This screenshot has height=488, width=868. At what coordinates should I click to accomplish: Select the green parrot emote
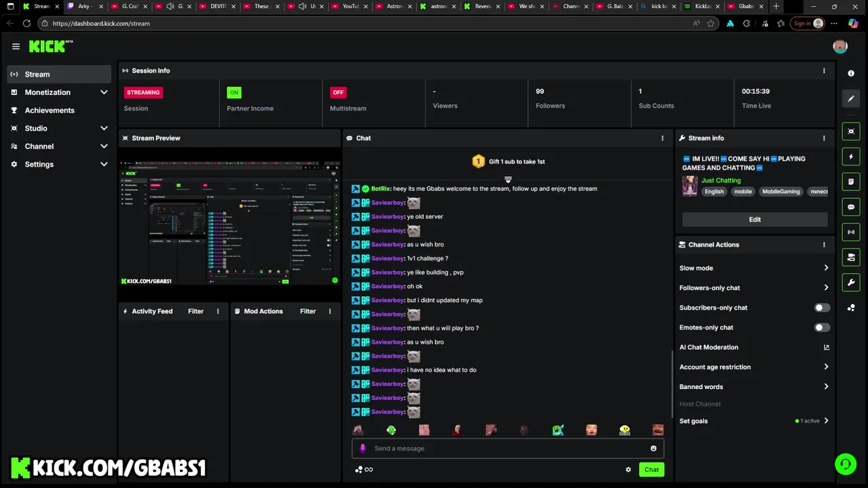pyautogui.click(x=391, y=430)
